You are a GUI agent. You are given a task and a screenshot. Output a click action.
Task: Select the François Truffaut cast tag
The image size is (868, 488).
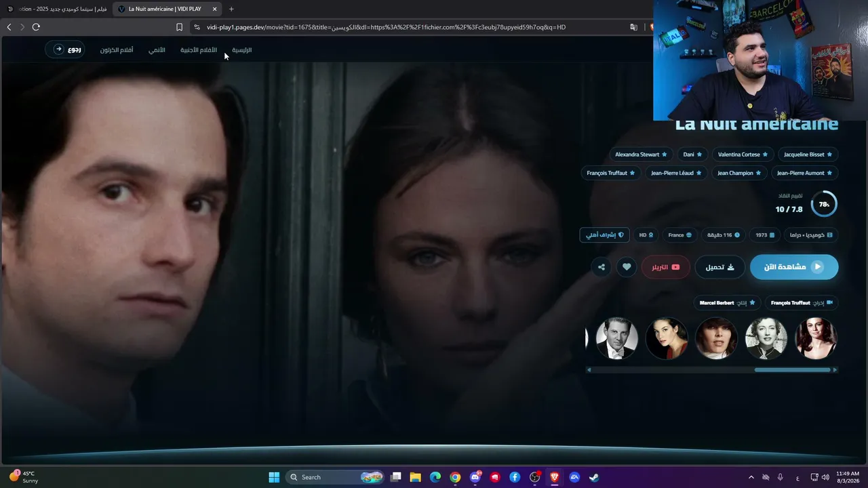click(x=610, y=173)
